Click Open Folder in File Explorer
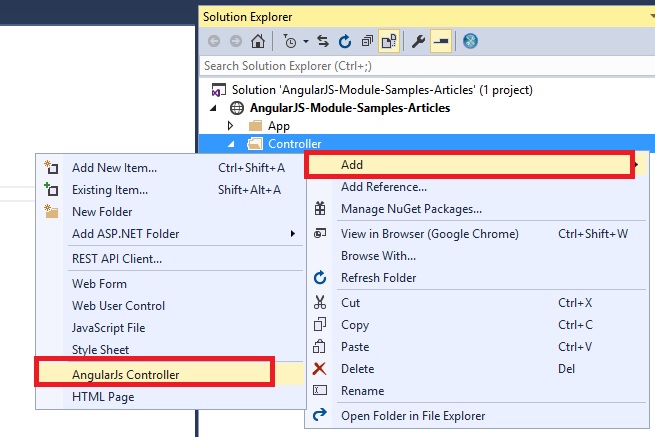The image size is (655, 437). [x=413, y=415]
